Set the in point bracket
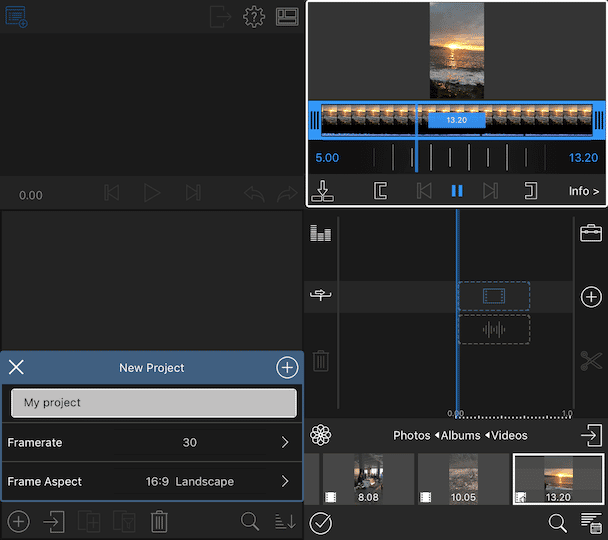The width and height of the screenshot is (608, 540). coord(380,191)
